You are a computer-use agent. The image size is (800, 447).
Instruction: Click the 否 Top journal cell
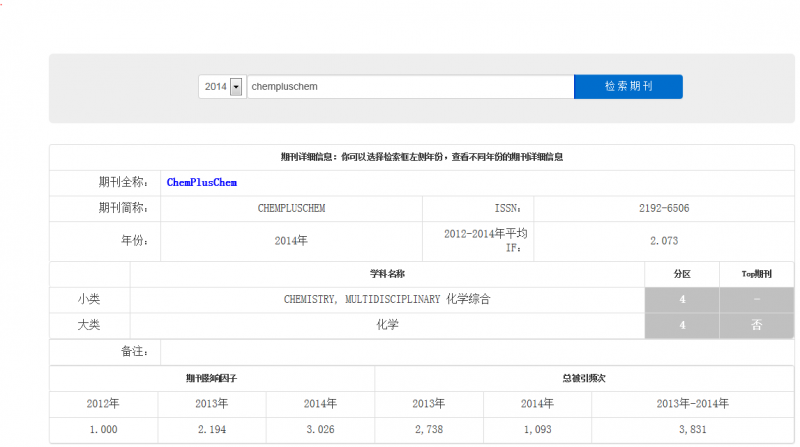pyautogui.click(x=757, y=325)
